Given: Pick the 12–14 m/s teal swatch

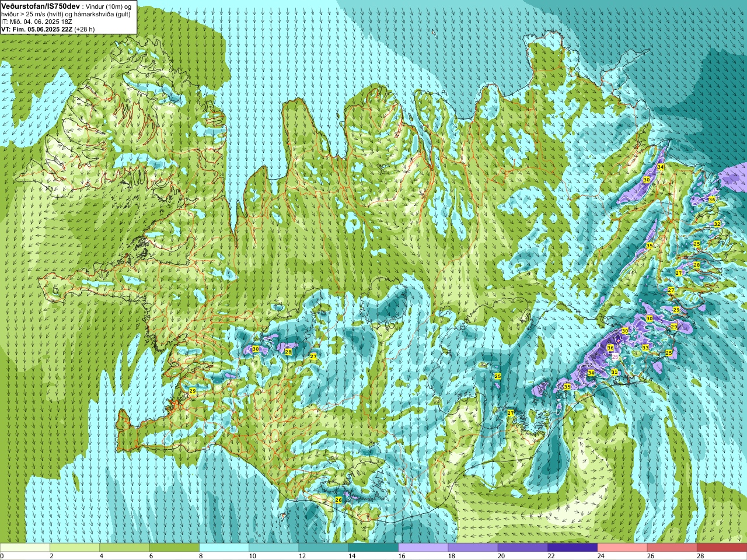Looking at the screenshot, I should coord(324,548).
